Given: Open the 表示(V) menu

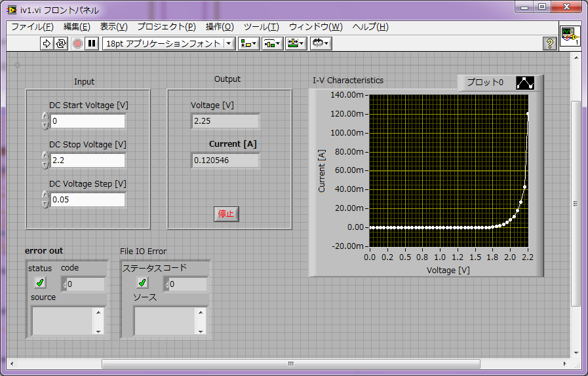Looking at the screenshot, I should coord(113,27).
